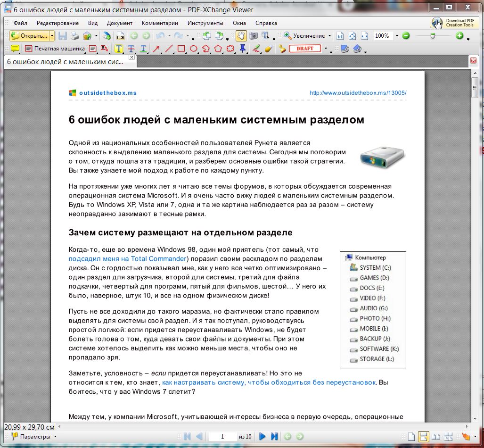The width and height of the screenshot is (484, 448).
Task: Click the green zoom out minus button
Action: coord(406,36)
